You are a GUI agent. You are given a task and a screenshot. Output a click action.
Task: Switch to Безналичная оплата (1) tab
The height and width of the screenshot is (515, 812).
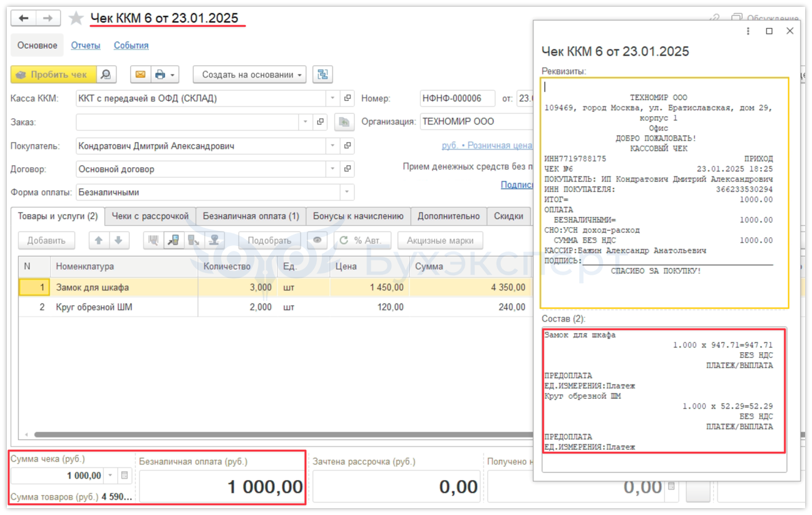coord(250,216)
